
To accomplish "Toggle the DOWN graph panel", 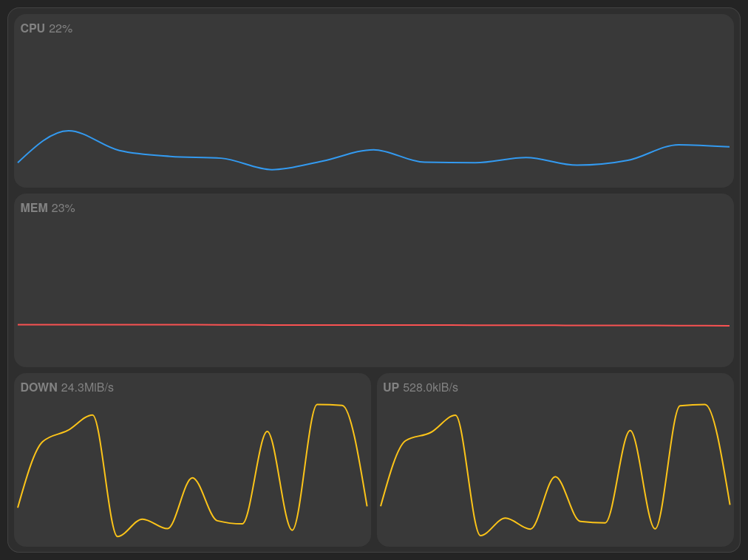I will (192, 460).
